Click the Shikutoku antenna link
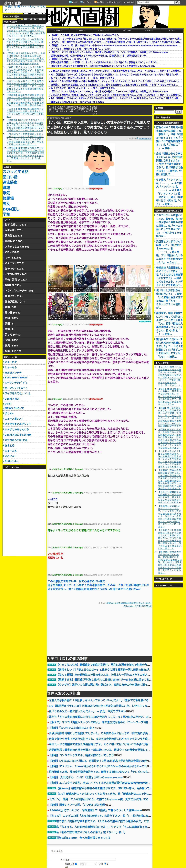Viewport: 186px width, 868px height. [x=11, y=461]
